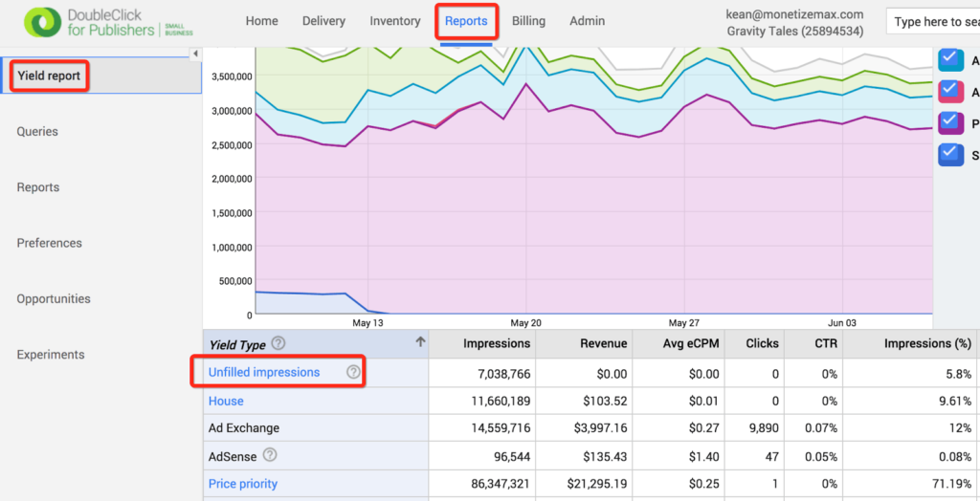This screenshot has width=980, height=501.
Task: Select the Reports tab
Action: (x=466, y=21)
